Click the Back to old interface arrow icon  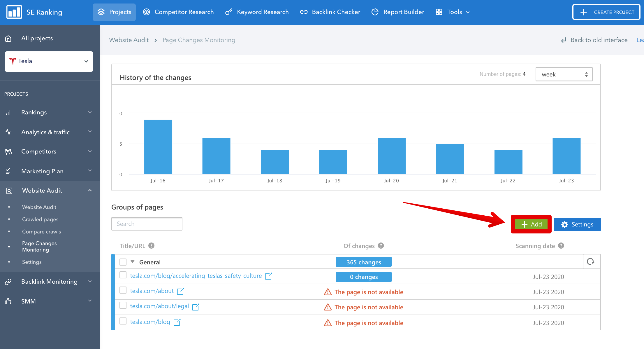click(564, 40)
